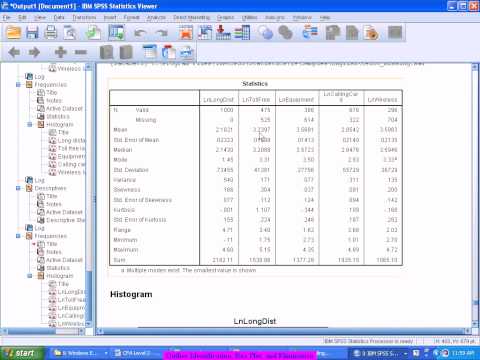Screen dimensions: 480x360
Task: Open the Analyze menu
Action: click(x=156, y=17)
